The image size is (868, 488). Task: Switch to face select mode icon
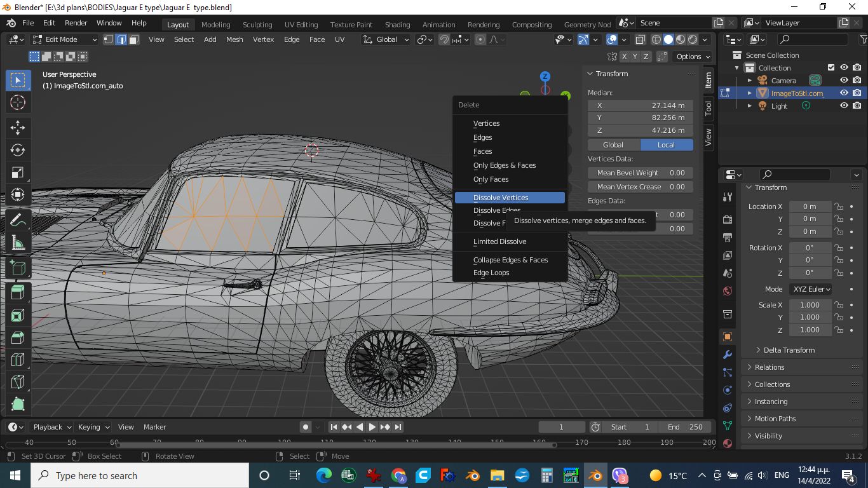pos(134,39)
